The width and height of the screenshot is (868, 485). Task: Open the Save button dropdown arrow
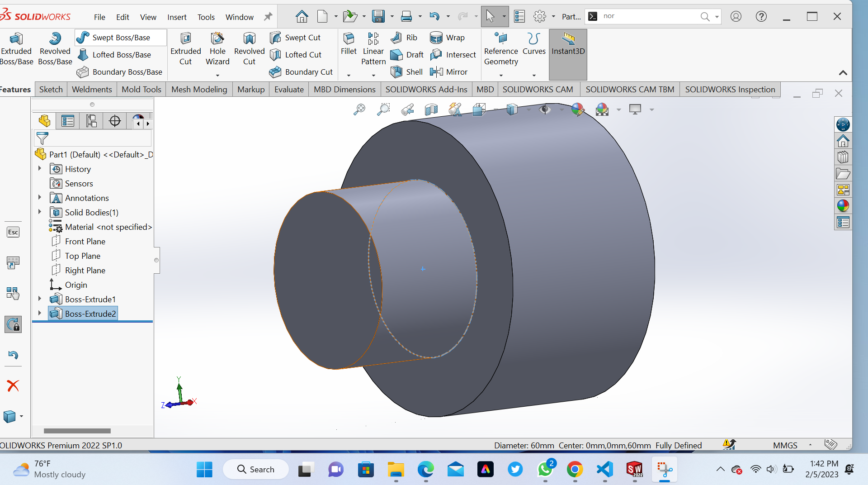point(392,17)
